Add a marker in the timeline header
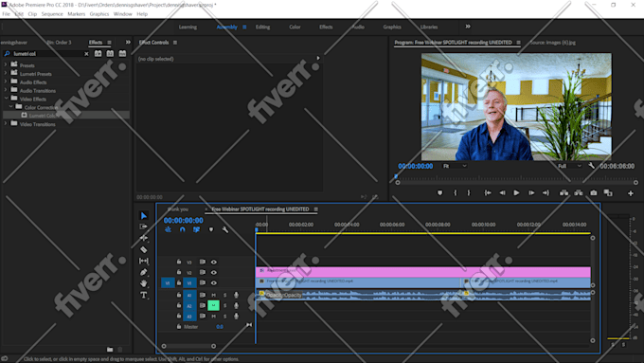The image size is (644, 363). coord(211,229)
